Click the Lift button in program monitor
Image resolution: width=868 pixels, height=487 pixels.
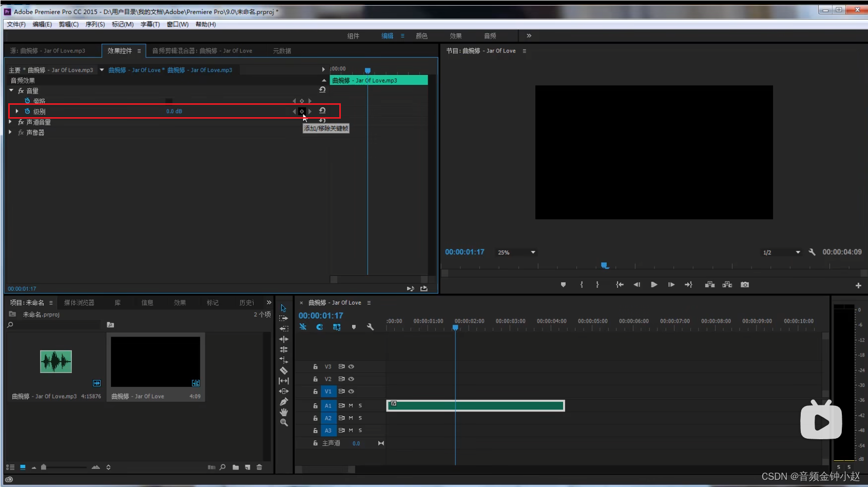tap(710, 285)
